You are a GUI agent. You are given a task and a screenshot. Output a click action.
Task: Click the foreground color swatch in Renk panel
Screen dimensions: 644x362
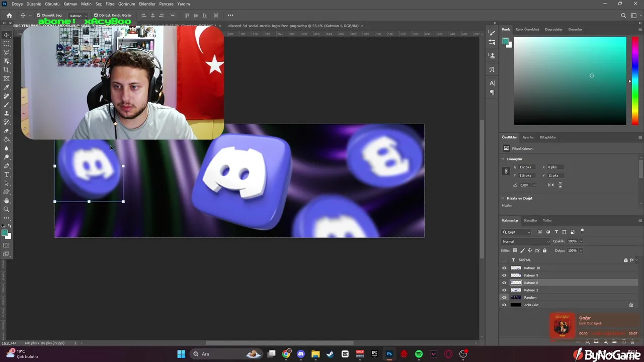505,41
